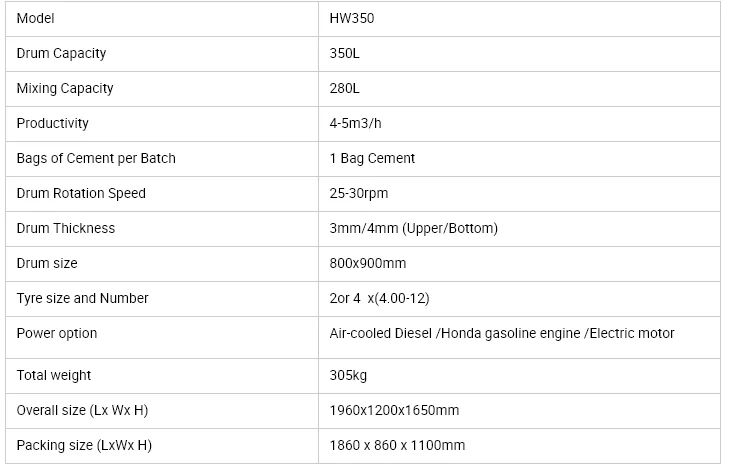Select the Drum Thickness label
The height and width of the screenshot is (470, 734).
66,228
